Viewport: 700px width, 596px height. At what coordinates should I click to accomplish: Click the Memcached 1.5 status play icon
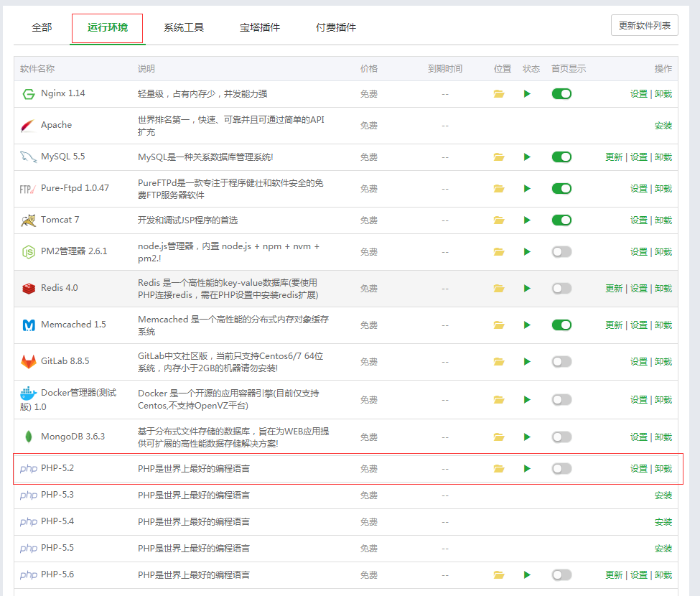527,325
